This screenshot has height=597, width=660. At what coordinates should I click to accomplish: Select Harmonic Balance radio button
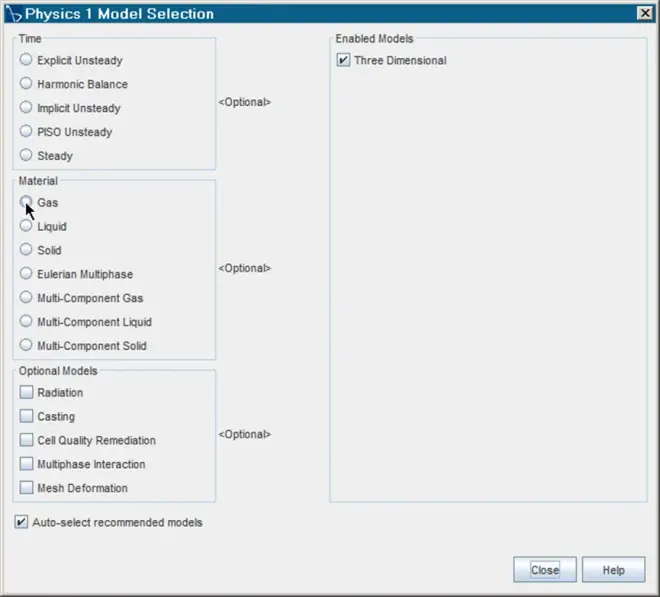(26, 83)
